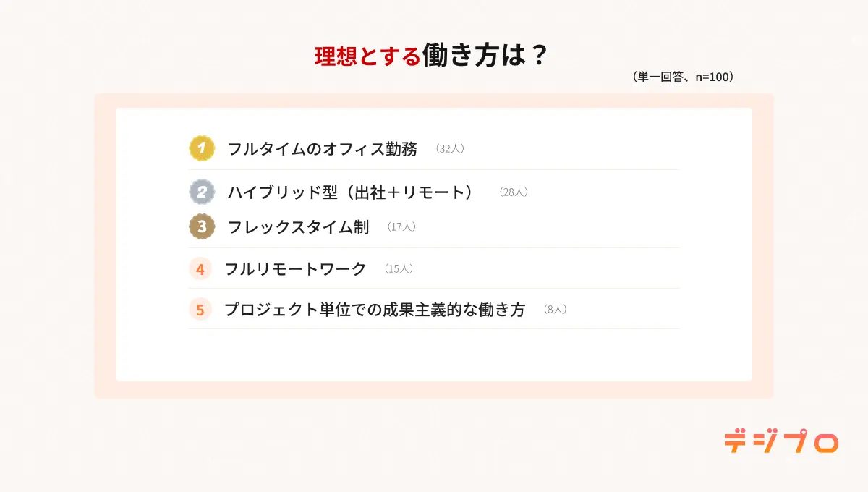Click the red 理想とする heading text
The image size is (868, 492).
coord(367,56)
